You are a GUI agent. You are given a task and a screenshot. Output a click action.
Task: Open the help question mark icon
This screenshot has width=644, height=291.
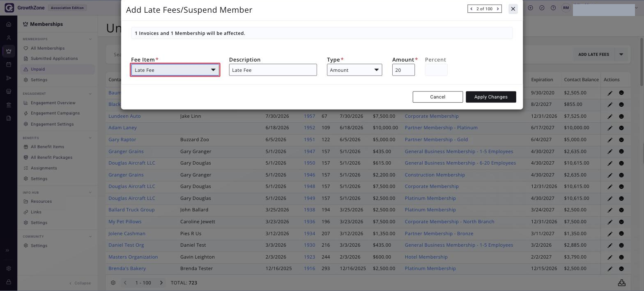pos(553,8)
